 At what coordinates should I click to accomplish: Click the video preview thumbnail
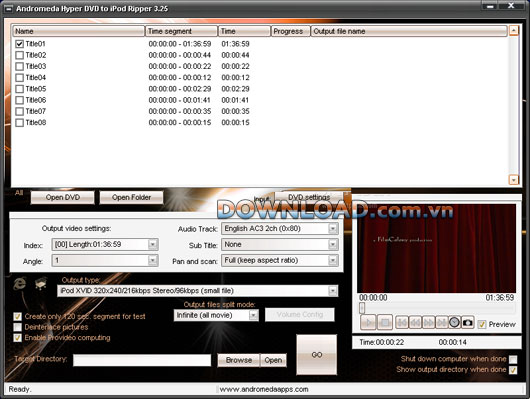coord(436,248)
